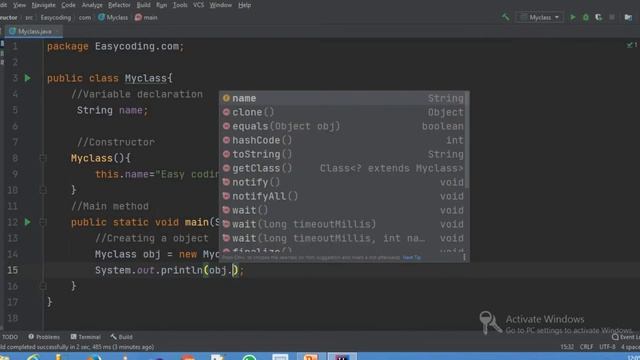Collapse the constructor fold marker on line 8
Screen dimensions: 640x360
pos(43,158)
